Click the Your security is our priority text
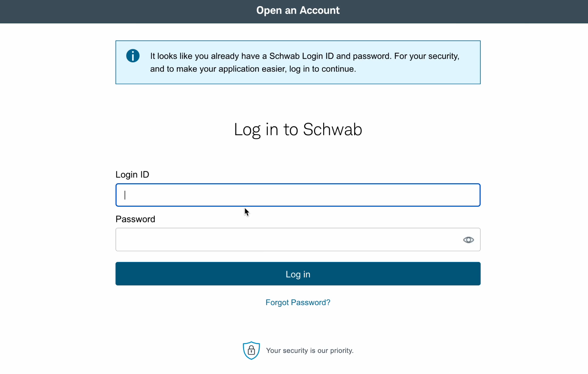This screenshot has width=588, height=374. 310,351
